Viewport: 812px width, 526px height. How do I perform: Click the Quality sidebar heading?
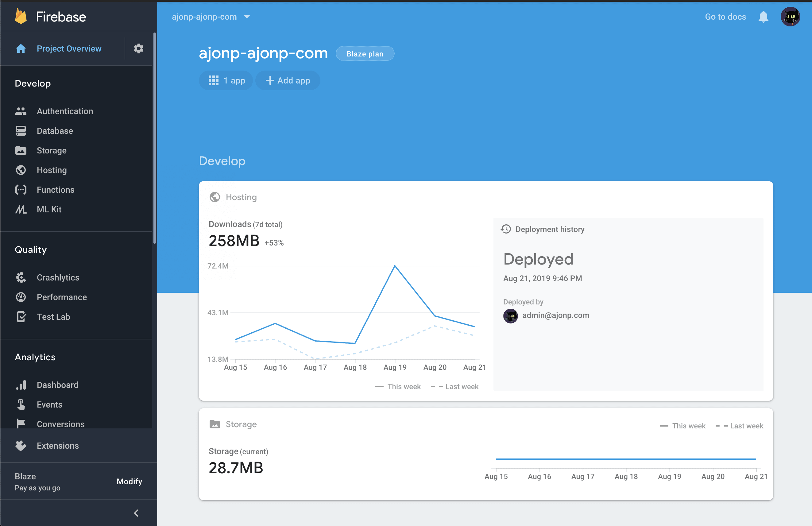click(31, 250)
